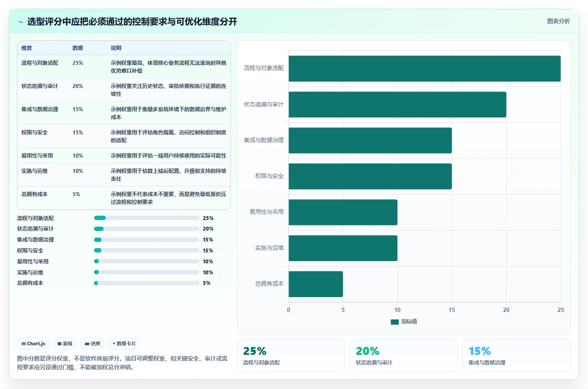Click the 权限与安全 15% progress bar
The image size is (588, 389).
(146, 250)
